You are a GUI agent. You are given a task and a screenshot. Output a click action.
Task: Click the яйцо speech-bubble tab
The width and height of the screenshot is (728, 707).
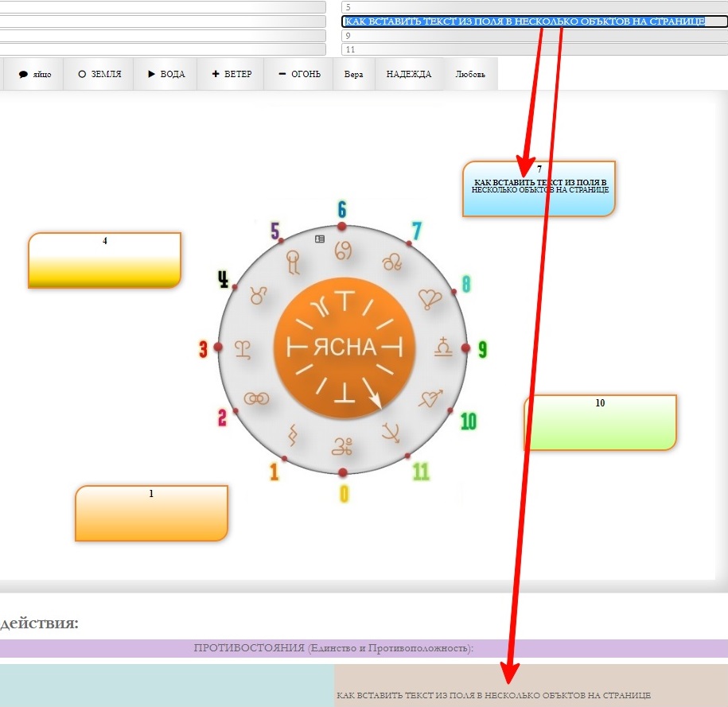(x=34, y=74)
